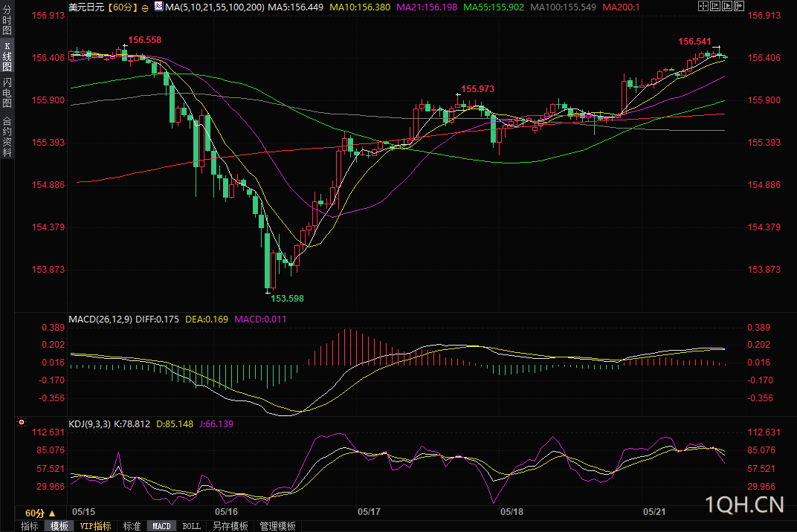
Task: Open the 合约资料 sidebar tab
Action: point(7,136)
